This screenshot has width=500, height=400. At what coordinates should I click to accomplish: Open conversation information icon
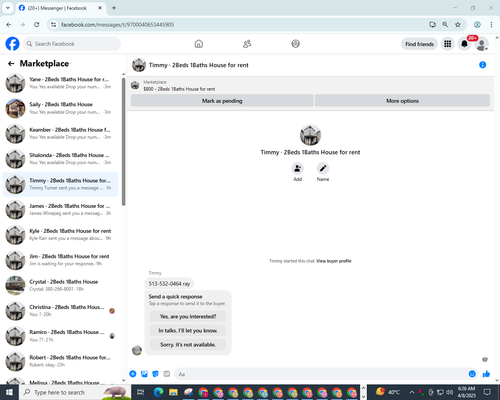point(482,65)
